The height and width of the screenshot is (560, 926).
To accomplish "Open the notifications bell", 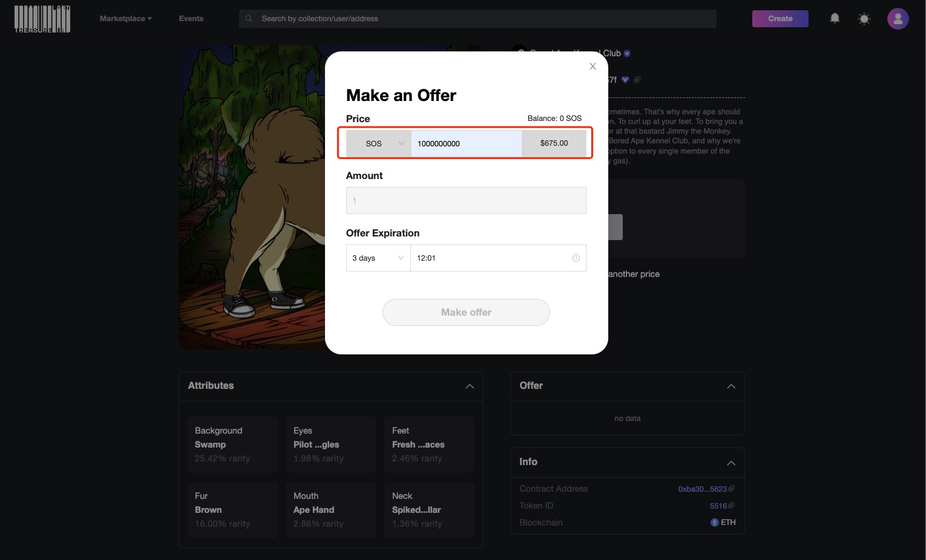I will [835, 18].
